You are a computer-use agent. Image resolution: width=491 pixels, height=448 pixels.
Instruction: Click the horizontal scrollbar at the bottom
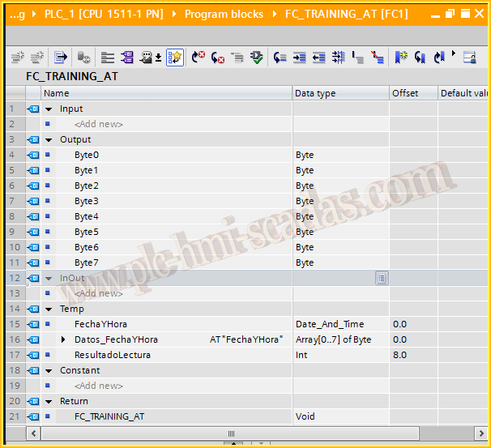click(x=231, y=433)
